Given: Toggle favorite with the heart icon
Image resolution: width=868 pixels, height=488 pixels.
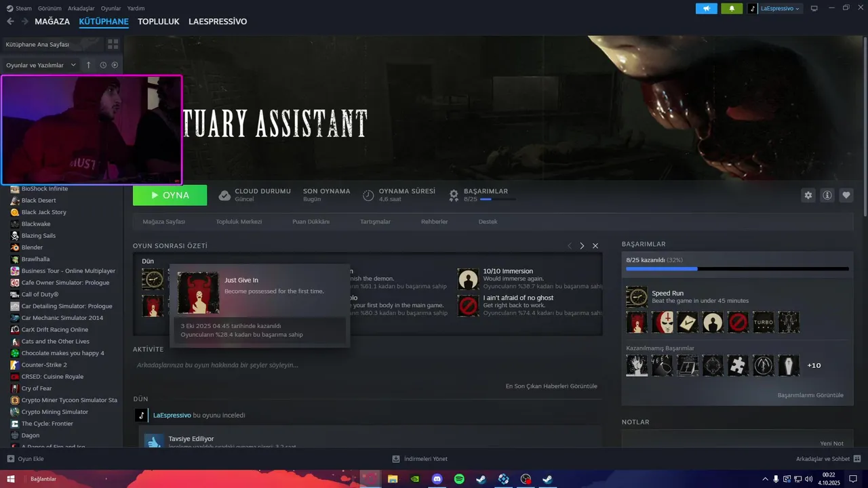Looking at the screenshot, I should click(846, 195).
